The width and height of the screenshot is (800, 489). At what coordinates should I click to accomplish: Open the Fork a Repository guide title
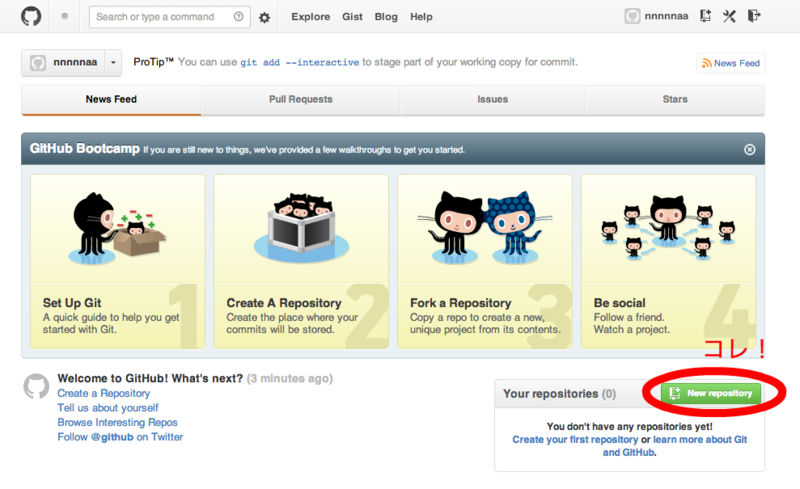[x=461, y=303]
